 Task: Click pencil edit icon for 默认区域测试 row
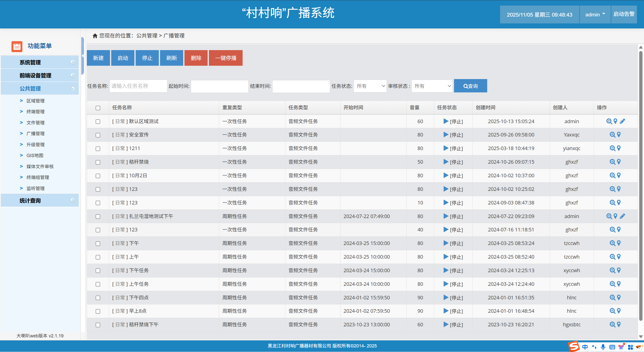[x=622, y=121]
